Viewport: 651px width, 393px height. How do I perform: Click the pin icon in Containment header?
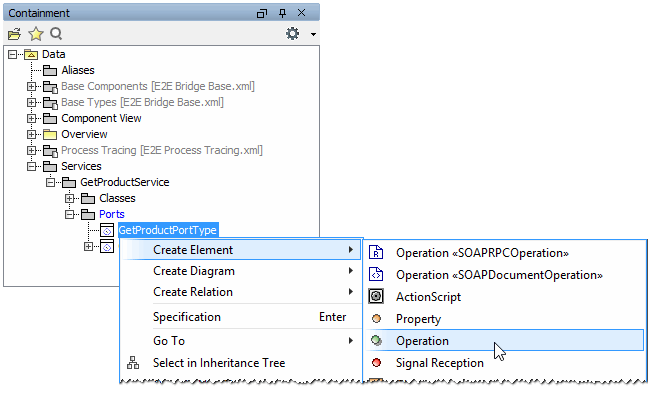(x=282, y=13)
